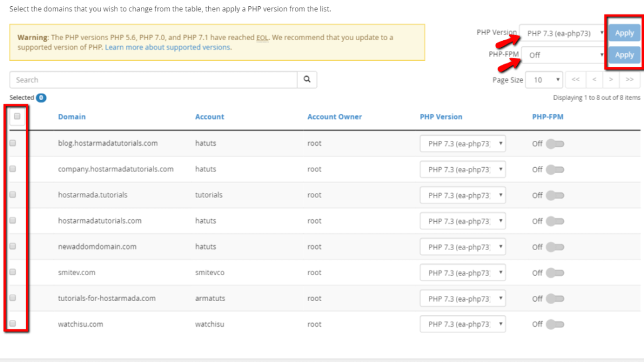The width and height of the screenshot is (644, 362).
Task: Open the Page Size dropdown
Action: pyautogui.click(x=544, y=80)
